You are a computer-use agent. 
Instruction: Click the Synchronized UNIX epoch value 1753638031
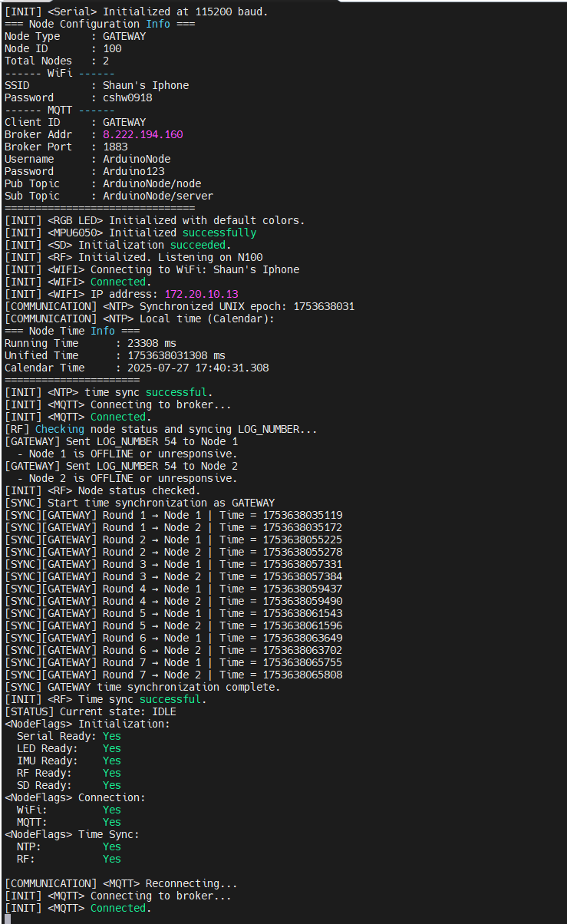(x=324, y=306)
